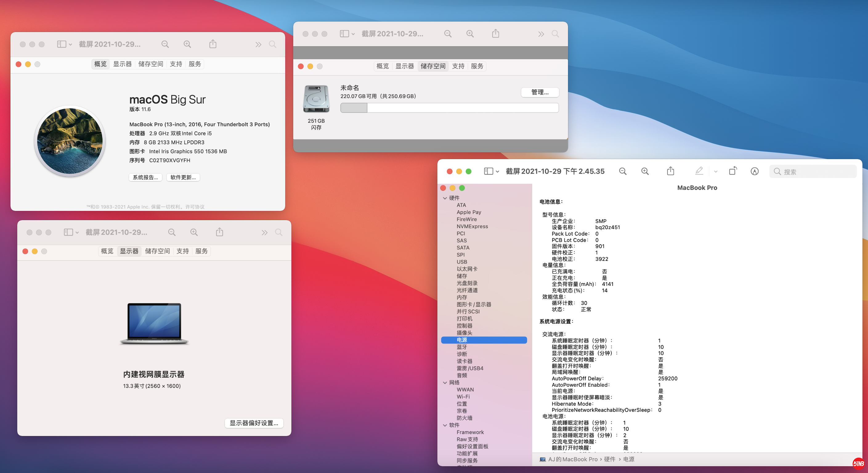Select 电源 in the hardware sidebar
Viewport: 868px width, 473px height.
pyautogui.click(x=484, y=340)
